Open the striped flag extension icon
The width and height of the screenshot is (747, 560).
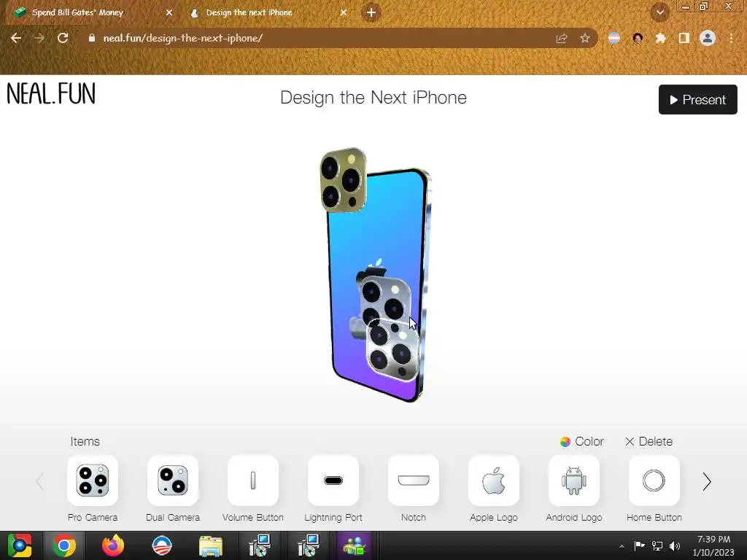[614, 38]
